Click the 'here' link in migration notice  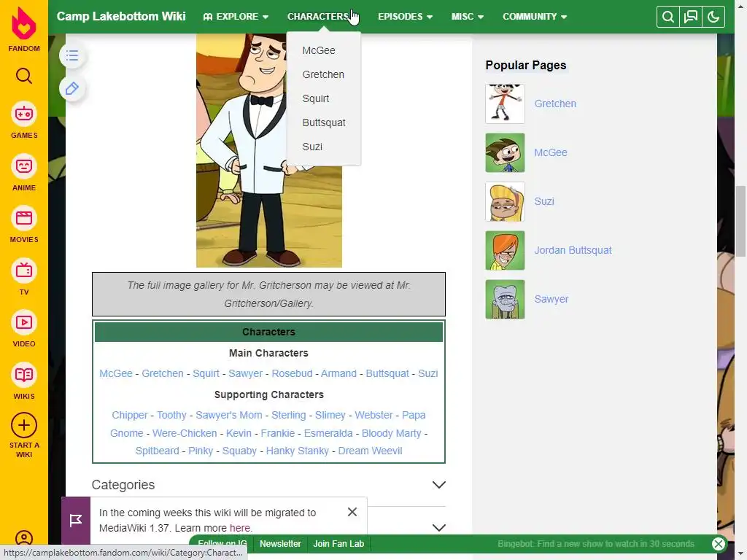(239, 528)
